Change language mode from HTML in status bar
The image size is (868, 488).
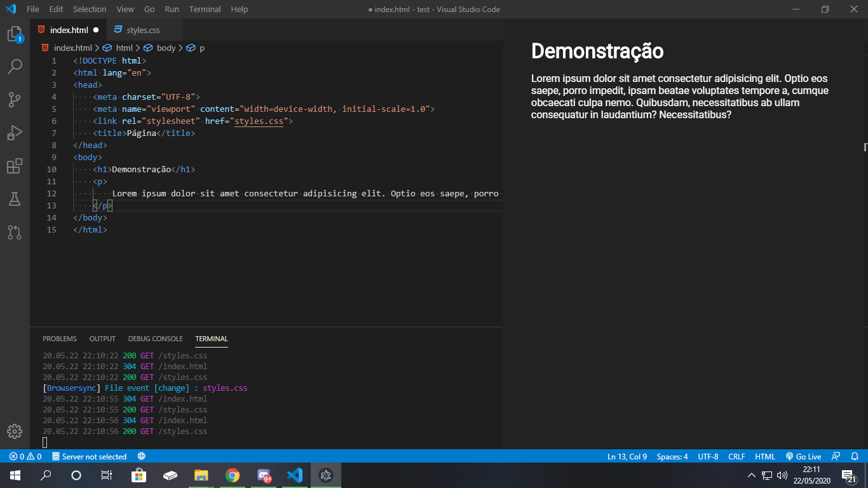[x=765, y=456]
